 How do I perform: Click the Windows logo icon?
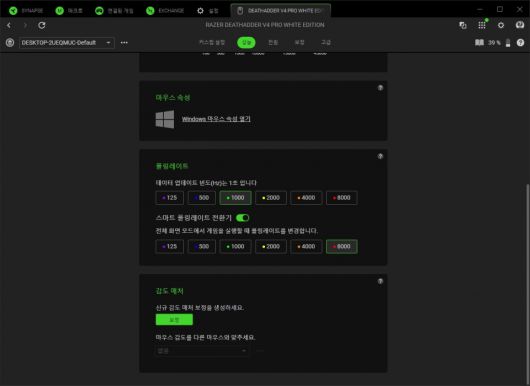click(x=165, y=119)
